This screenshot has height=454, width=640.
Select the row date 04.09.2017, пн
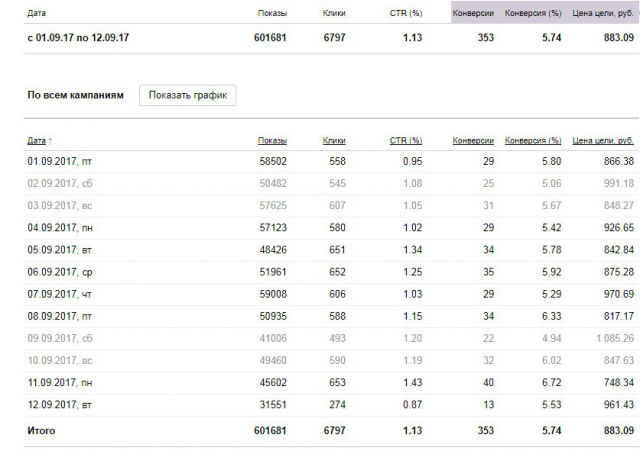click(60, 227)
